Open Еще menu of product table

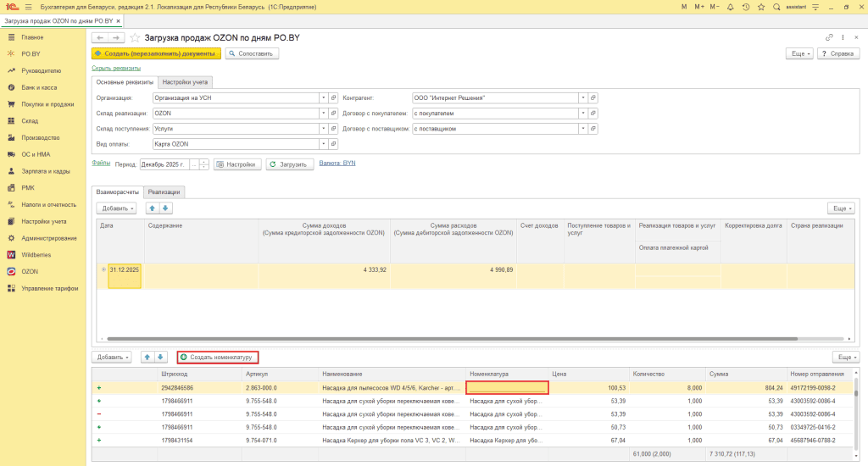click(x=847, y=357)
